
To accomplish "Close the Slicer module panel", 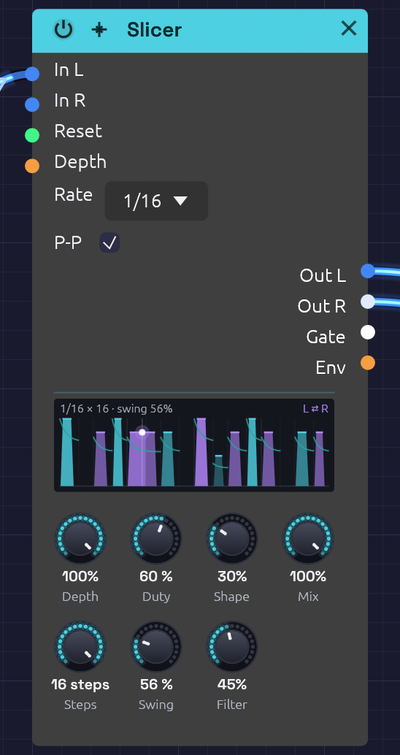I will (x=348, y=29).
